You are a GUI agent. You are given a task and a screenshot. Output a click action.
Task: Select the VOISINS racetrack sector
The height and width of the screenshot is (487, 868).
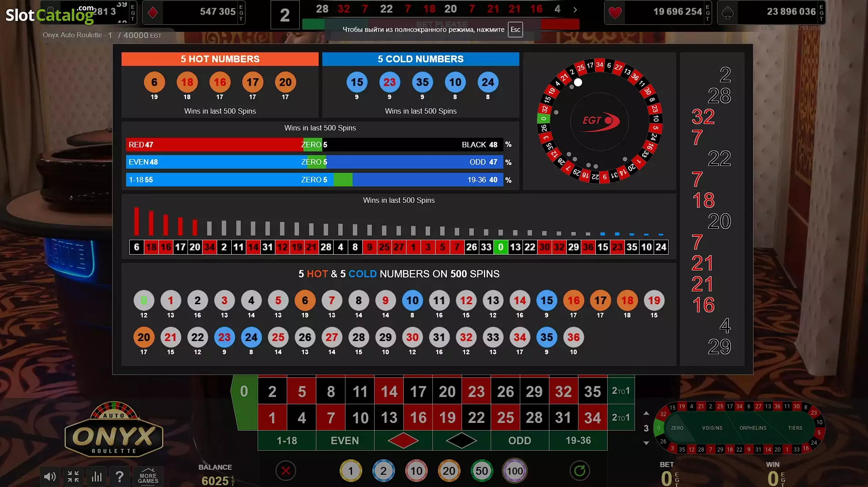(712, 428)
